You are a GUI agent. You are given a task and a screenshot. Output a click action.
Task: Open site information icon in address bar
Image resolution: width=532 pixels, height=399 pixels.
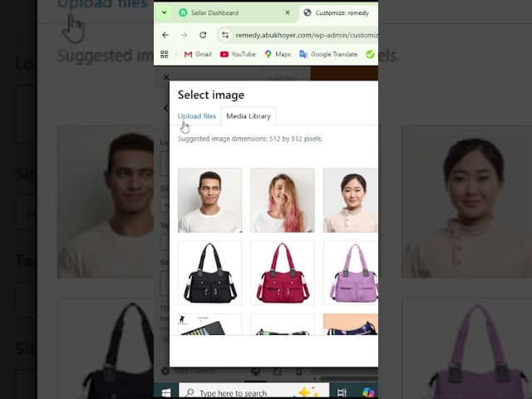coord(225,35)
